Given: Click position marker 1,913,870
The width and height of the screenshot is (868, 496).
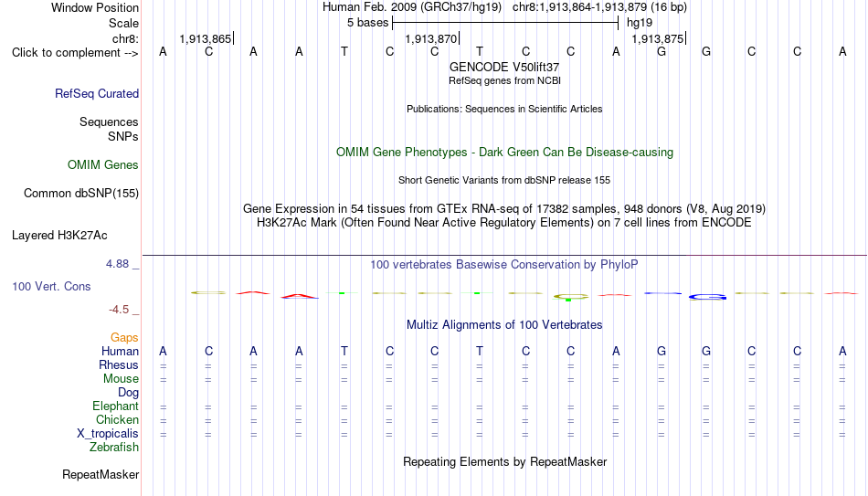Looking at the screenshot, I should point(432,38).
